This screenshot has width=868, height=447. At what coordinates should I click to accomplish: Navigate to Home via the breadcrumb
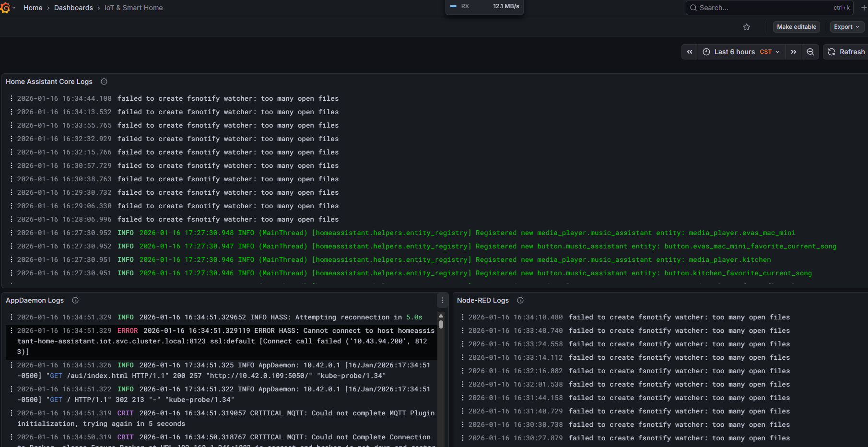click(x=33, y=7)
